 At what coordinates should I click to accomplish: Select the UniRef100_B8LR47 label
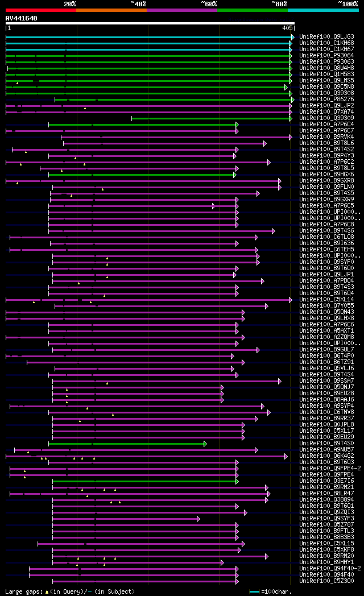(326, 494)
